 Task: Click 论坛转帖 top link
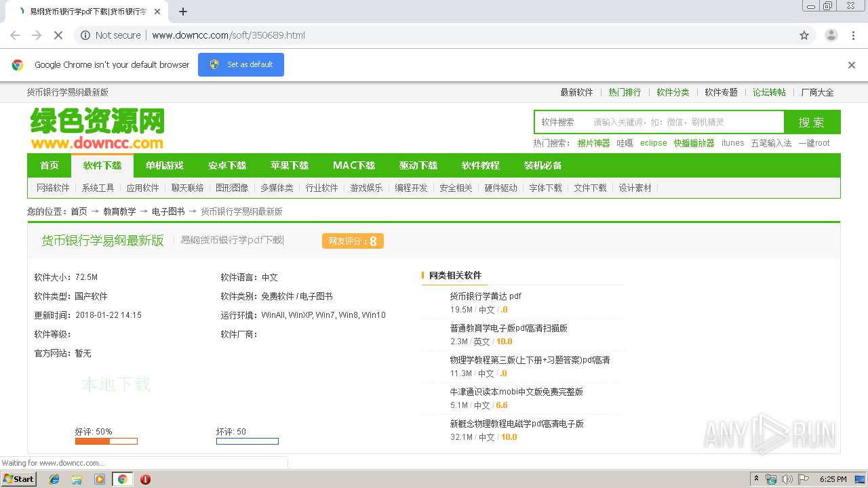[x=769, y=92]
